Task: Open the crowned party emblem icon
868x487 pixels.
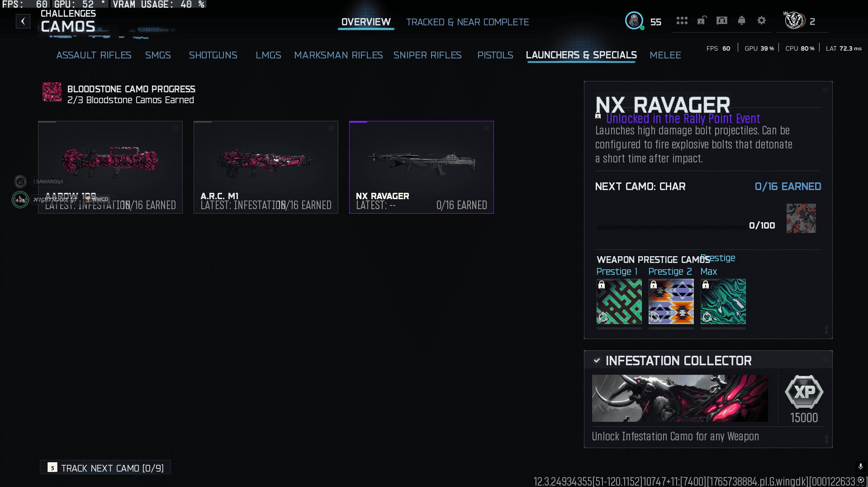Action: [x=794, y=21]
